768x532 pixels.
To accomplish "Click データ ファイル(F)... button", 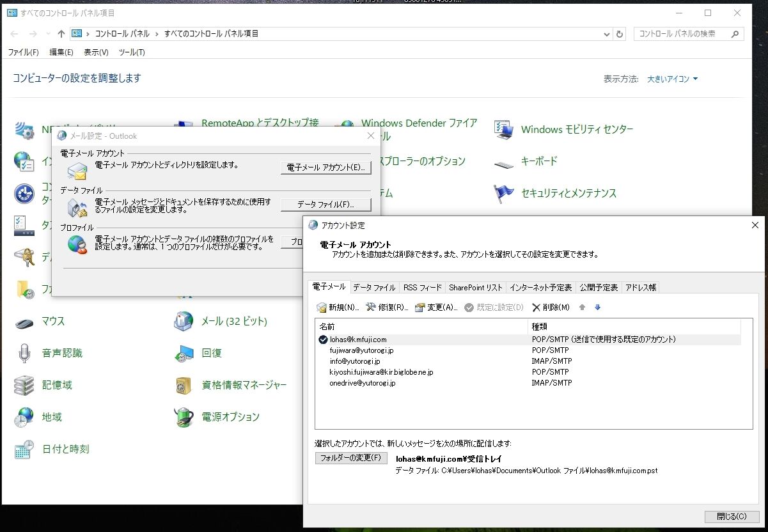I will (326, 205).
